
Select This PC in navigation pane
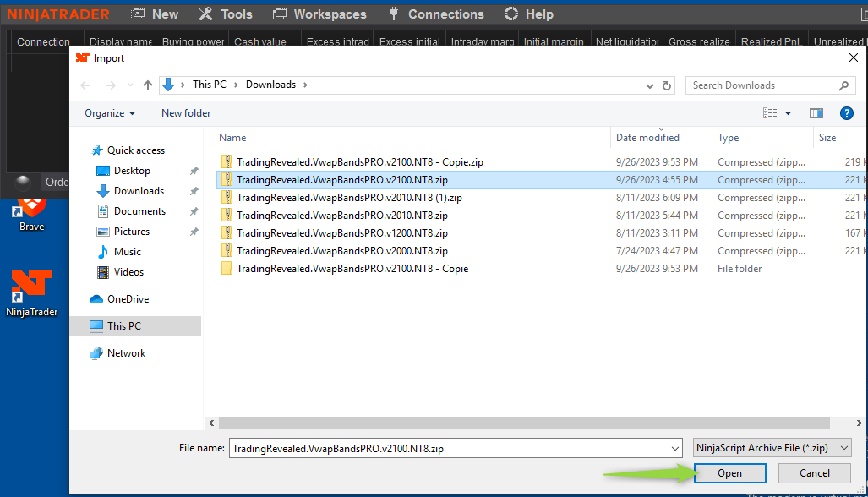135,326
